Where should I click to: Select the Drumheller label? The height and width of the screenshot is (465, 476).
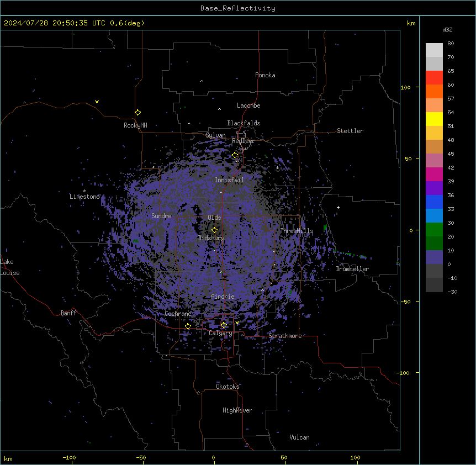tap(352, 269)
